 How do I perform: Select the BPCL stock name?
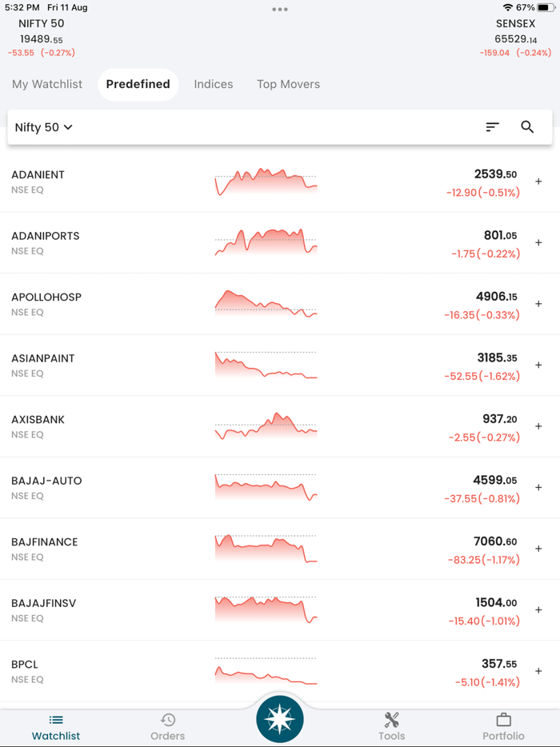[24, 665]
